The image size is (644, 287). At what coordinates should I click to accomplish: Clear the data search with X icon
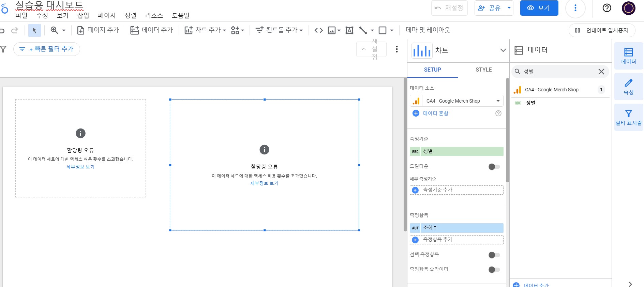(x=601, y=72)
